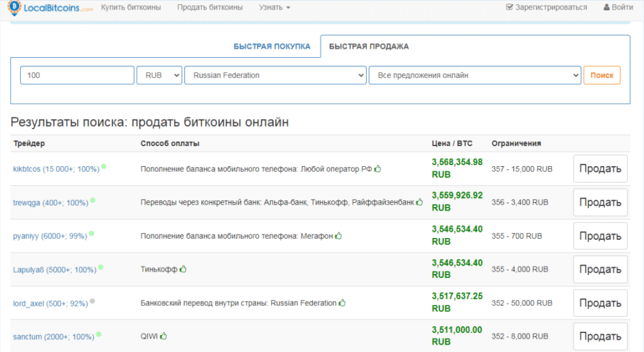Click price 3,568,354.98 RUB
Viewport: 644px width, 352px height.
(457, 168)
